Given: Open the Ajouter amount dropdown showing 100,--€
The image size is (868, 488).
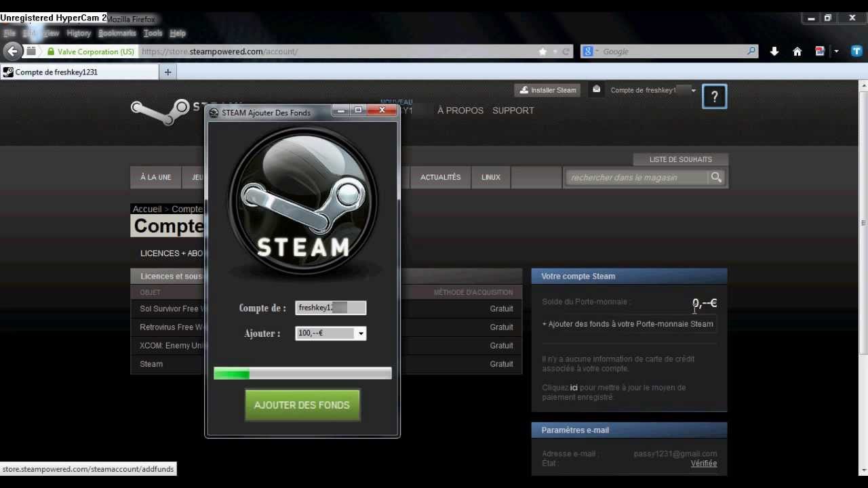Looking at the screenshot, I should [331, 333].
